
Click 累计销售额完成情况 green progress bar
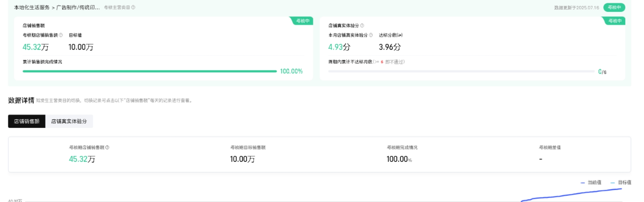pyautogui.click(x=149, y=72)
